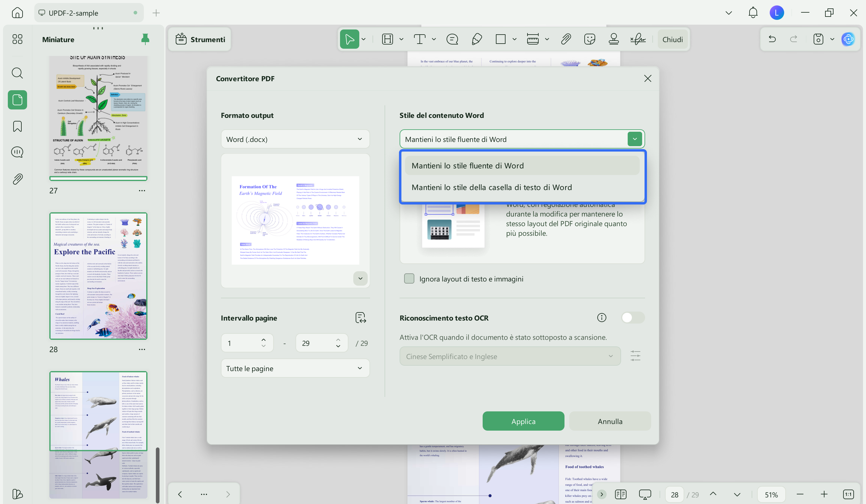The height and width of the screenshot is (504, 866).
Task: Click the 51% zoom level field
Action: coord(771,494)
